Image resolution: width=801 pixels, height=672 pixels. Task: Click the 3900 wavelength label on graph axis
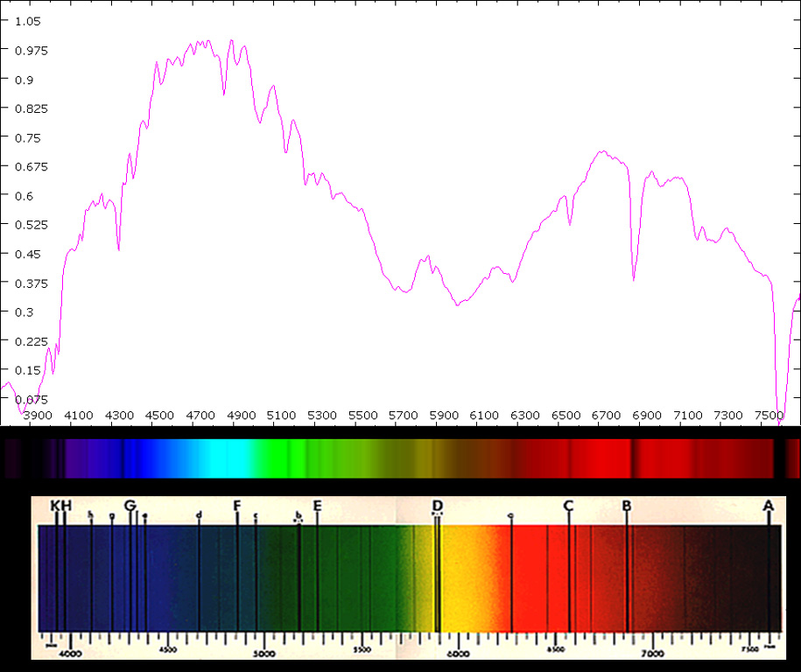click(x=38, y=416)
